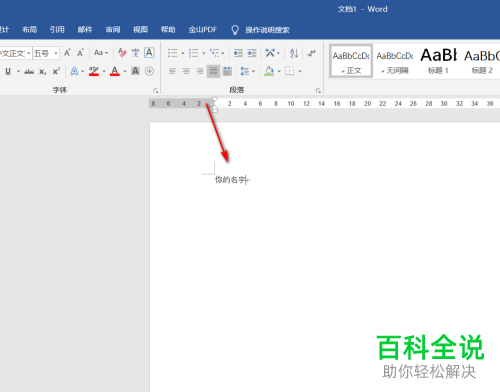Open the phonetic guide tool
This screenshot has height=392, width=500.
(x=135, y=53)
